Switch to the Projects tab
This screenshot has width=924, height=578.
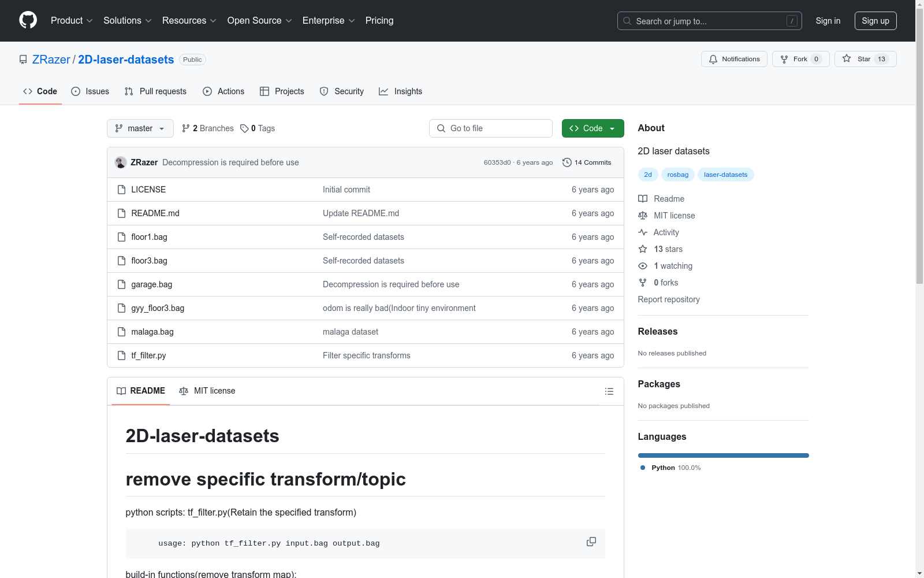[282, 91]
